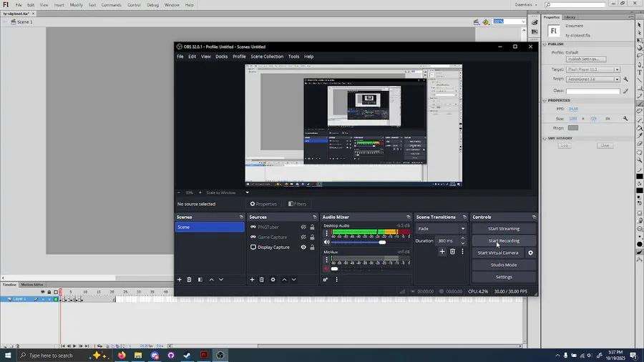The width and height of the screenshot is (644, 362).
Task: Select the Selection arrow tool in Flash
Action: pyautogui.click(x=640, y=25)
